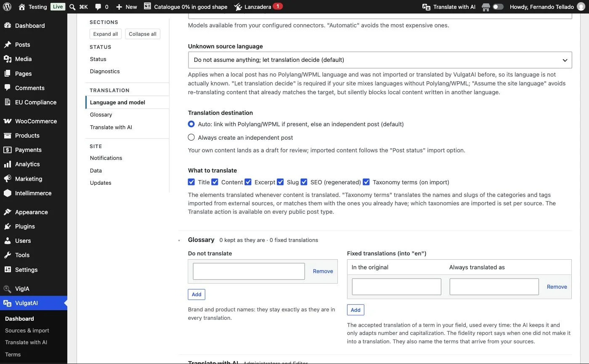Screen dimensions: 589x364
Task: Open the Terms submenu item
Action: 13,354
